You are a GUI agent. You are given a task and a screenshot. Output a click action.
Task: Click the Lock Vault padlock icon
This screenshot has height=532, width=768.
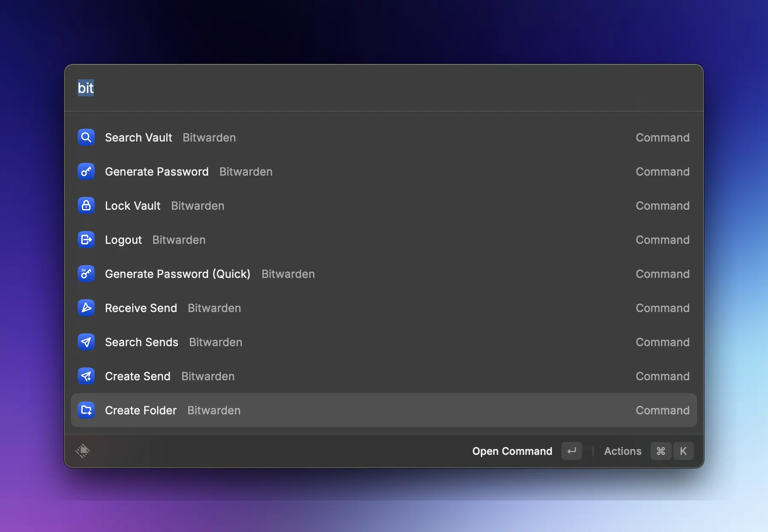click(86, 205)
